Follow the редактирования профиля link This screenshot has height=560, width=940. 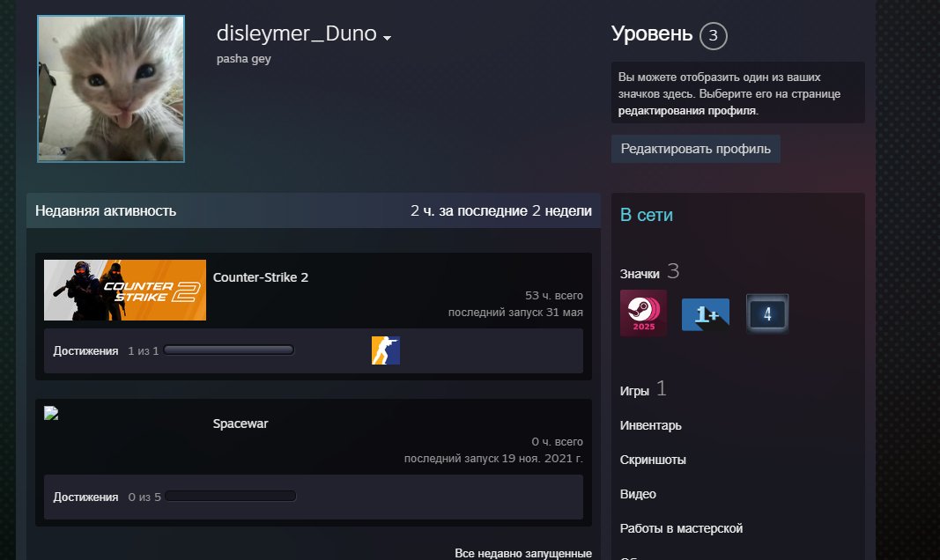click(x=687, y=111)
